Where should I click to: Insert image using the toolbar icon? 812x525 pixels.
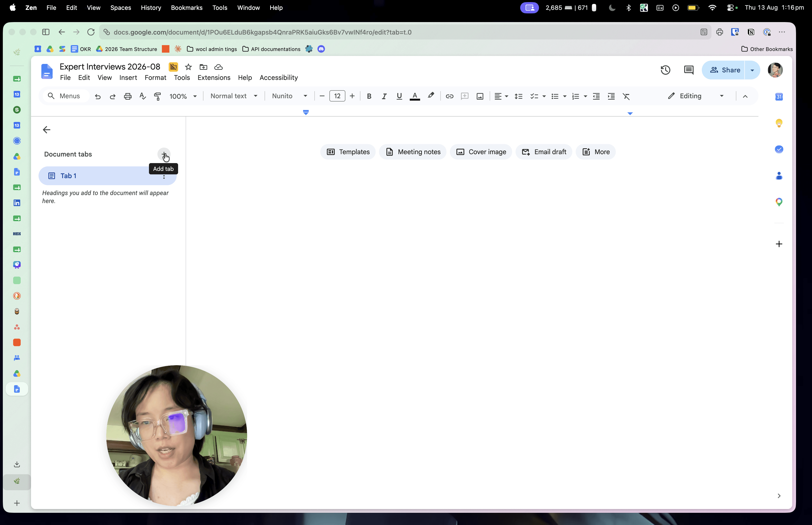pyautogui.click(x=480, y=97)
